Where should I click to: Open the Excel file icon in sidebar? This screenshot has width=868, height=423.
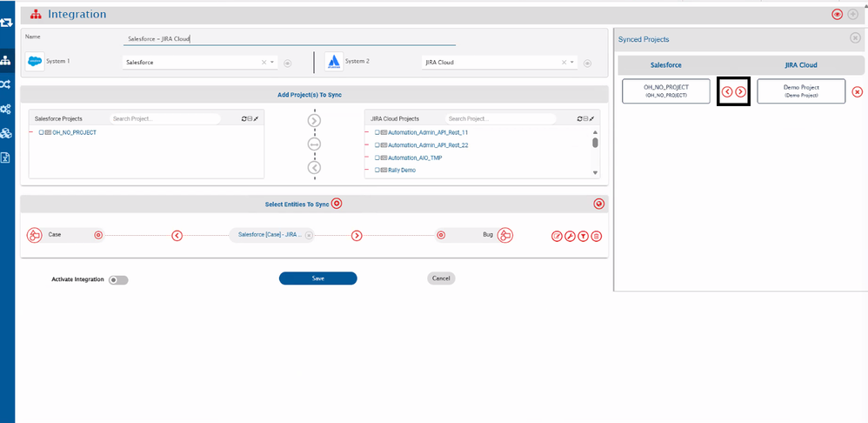(x=5, y=158)
